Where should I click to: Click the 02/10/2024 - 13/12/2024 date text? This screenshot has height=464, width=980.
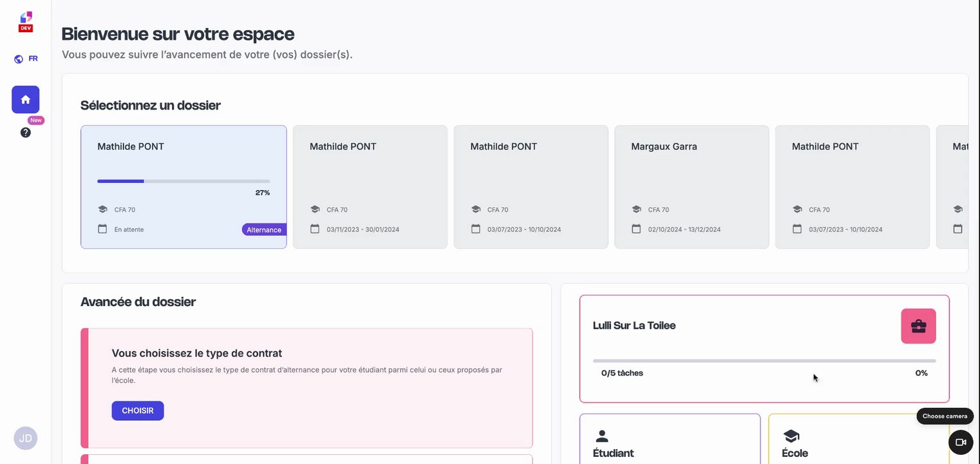coord(684,229)
